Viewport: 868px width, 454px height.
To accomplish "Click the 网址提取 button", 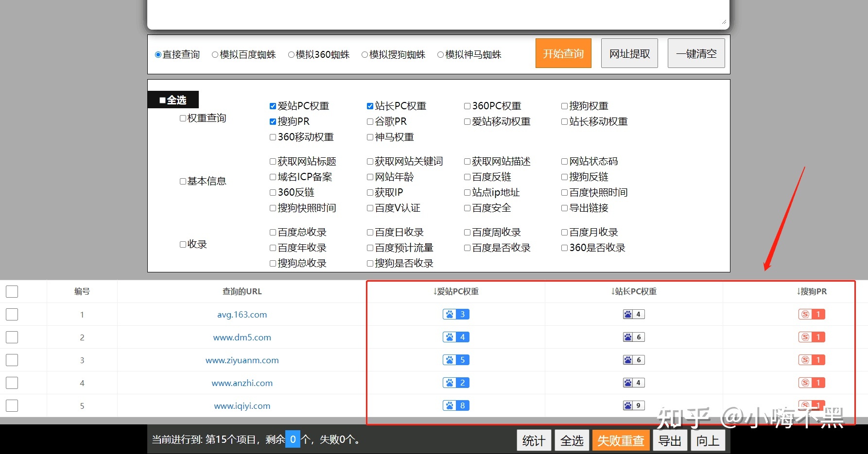I will click(x=629, y=53).
